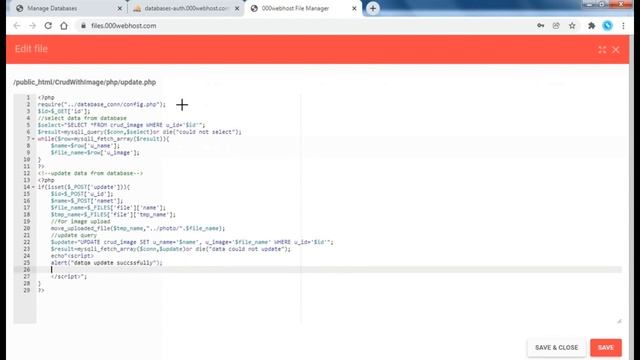Open the Chrome three-dot menu
Image resolution: width=640 pixels, height=360 pixels.
tap(623, 26)
